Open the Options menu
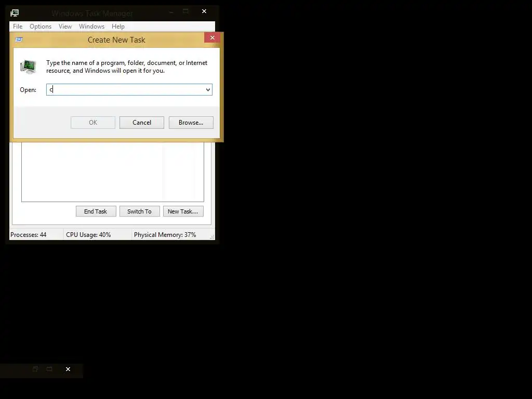Viewport: 532px width, 399px height. tap(41, 26)
